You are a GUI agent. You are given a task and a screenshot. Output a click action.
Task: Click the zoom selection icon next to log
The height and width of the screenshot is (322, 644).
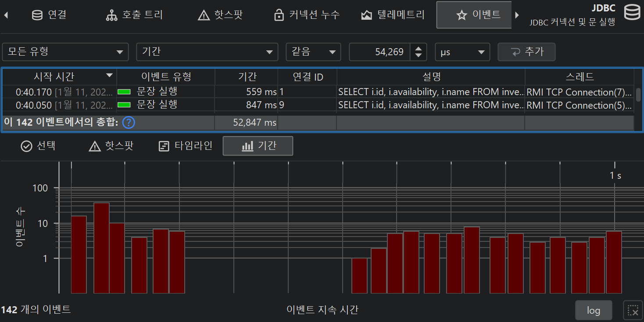click(633, 310)
